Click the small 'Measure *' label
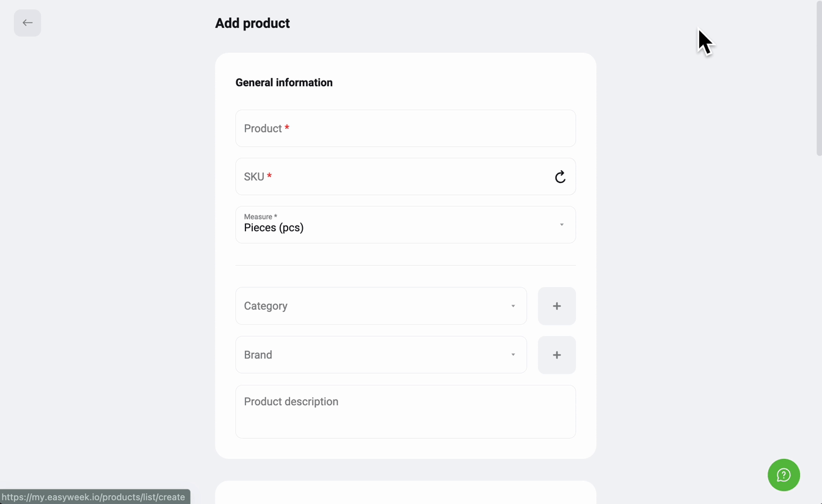The width and height of the screenshot is (822, 504). 260,217
